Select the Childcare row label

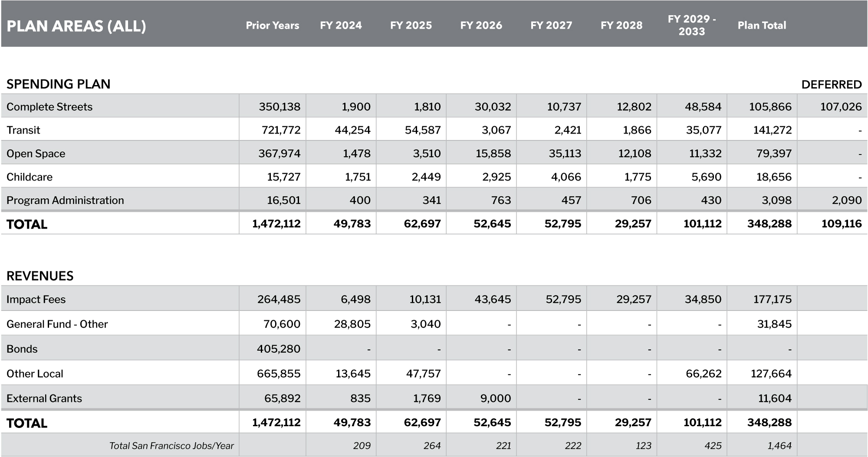click(x=29, y=177)
